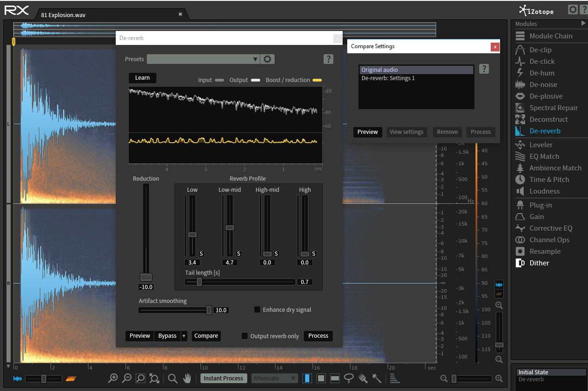Image resolution: width=588 pixels, height=391 pixels.
Task: Solo the Low band reverb profile
Action: tap(201, 253)
